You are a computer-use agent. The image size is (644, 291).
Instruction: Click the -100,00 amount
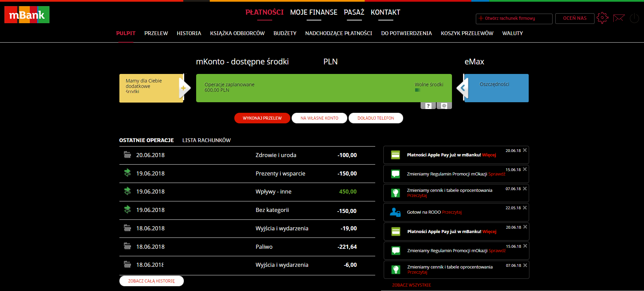click(x=347, y=155)
